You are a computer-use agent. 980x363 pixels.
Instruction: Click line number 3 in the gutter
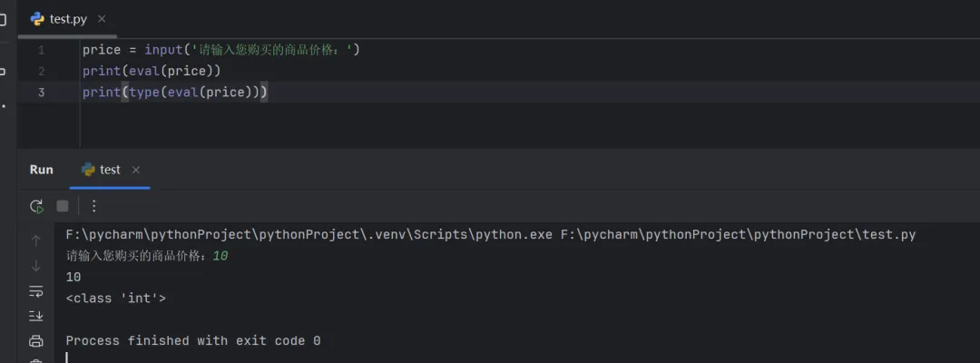[x=41, y=93]
